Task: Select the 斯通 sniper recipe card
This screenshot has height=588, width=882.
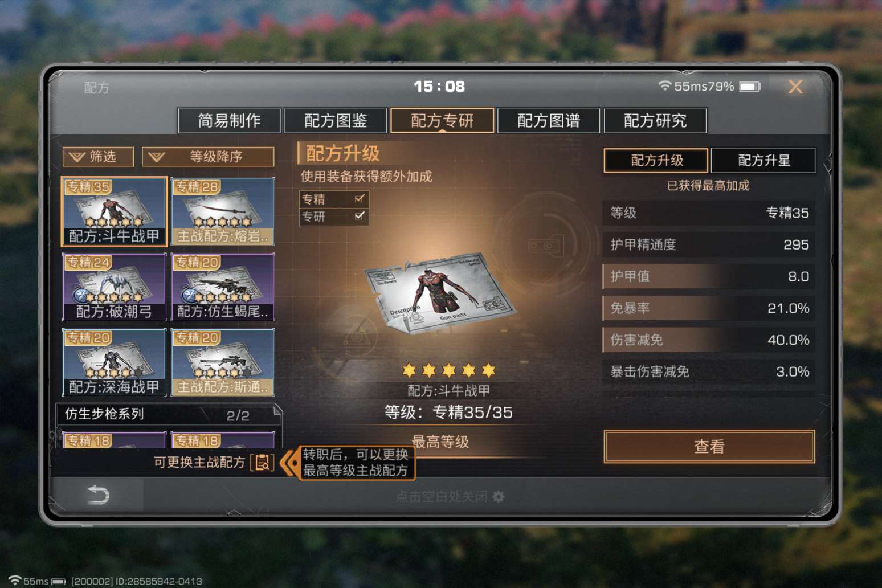Action: click(223, 362)
